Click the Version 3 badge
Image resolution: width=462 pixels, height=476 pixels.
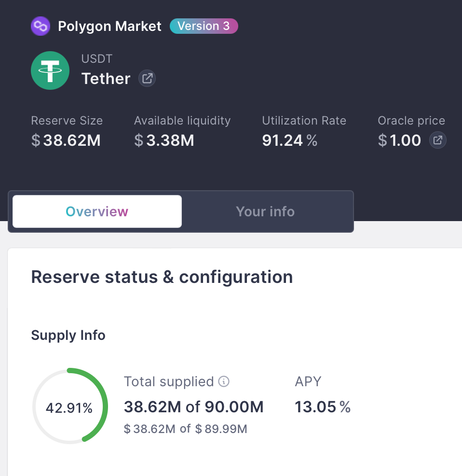[204, 26]
